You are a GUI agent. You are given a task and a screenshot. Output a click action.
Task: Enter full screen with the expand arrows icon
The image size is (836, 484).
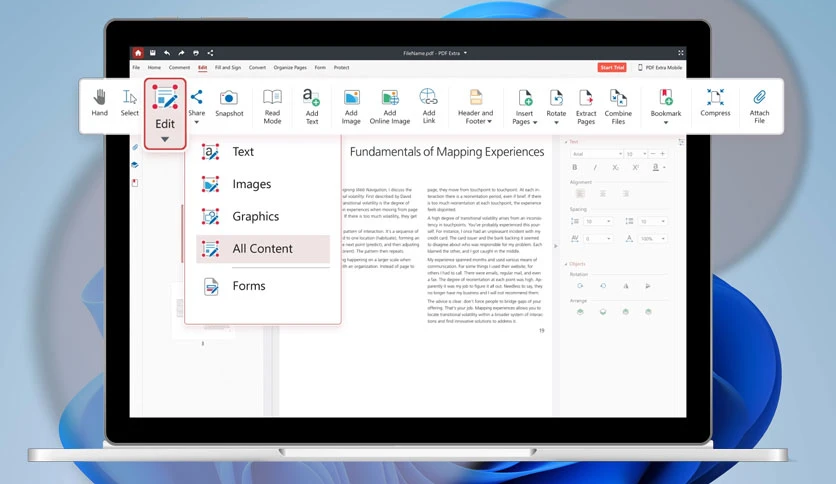680,53
